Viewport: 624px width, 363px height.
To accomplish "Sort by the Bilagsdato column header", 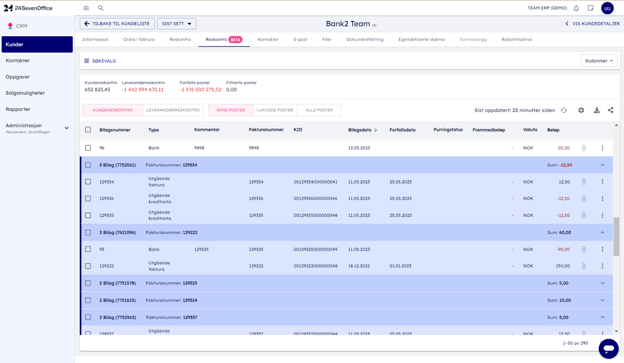I will pos(363,130).
